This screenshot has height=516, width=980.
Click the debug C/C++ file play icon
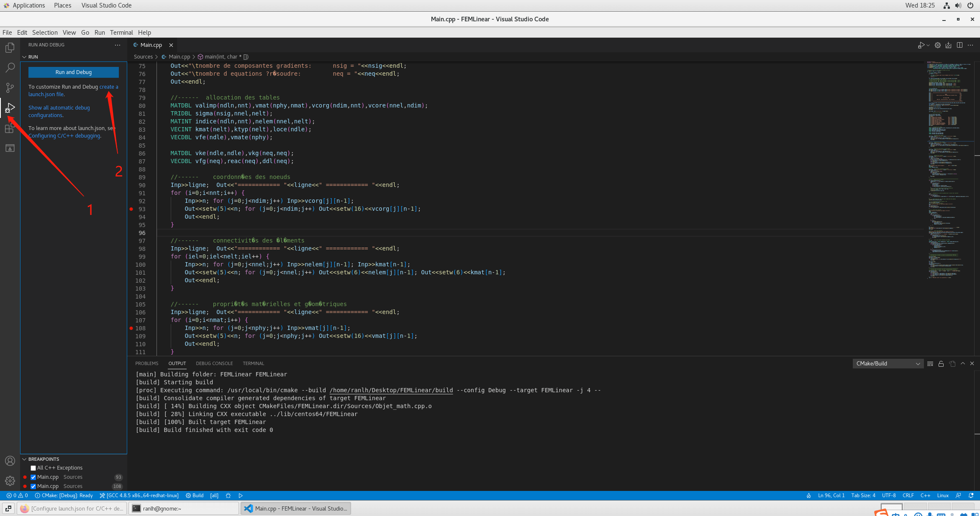click(x=921, y=45)
